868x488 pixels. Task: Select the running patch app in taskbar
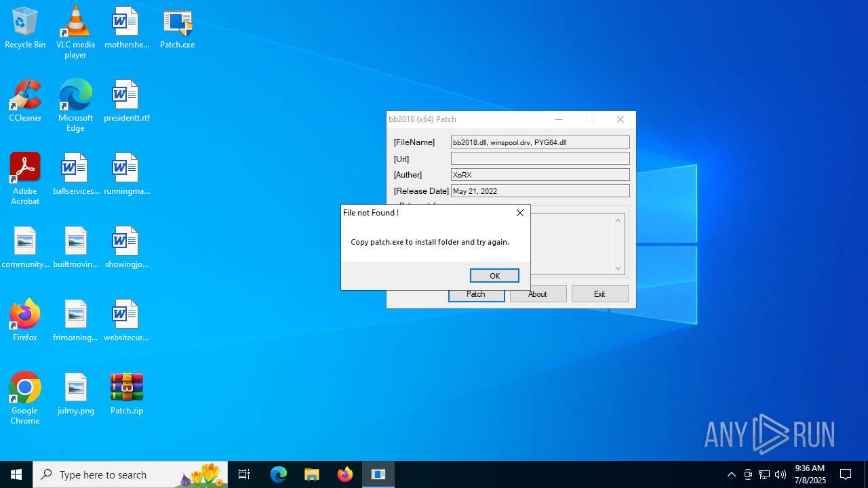click(x=378, y=474)
